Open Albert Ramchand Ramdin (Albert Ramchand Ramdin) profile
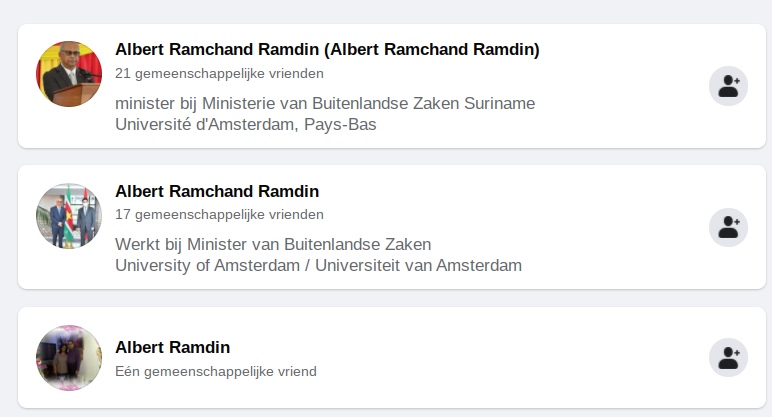The width and height of the screenshot is (772, 417). [327, 50]
